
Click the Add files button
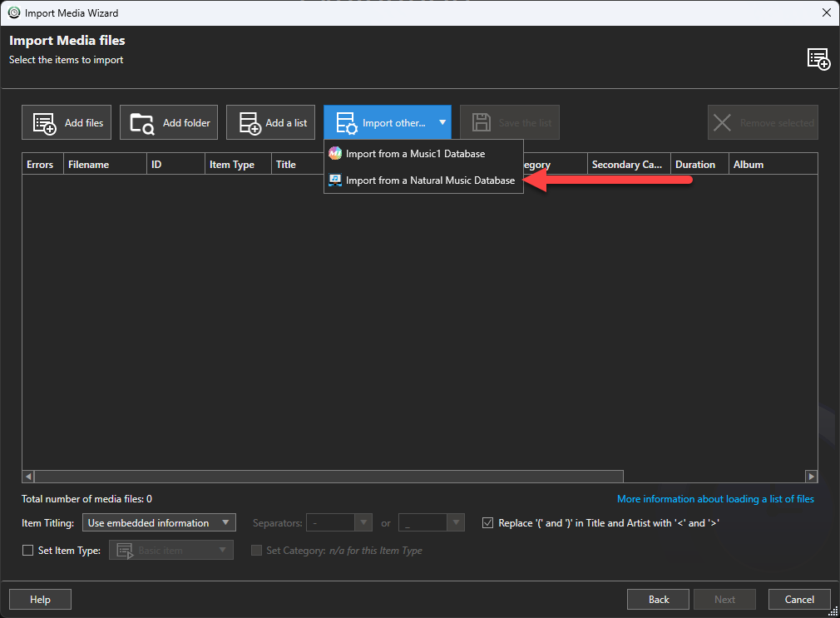pos(67,123)
